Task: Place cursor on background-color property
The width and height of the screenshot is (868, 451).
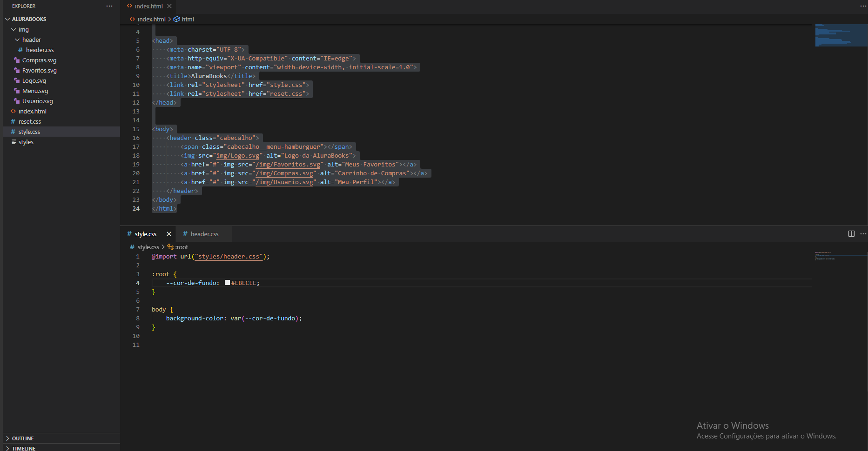Action: (195, 318)
